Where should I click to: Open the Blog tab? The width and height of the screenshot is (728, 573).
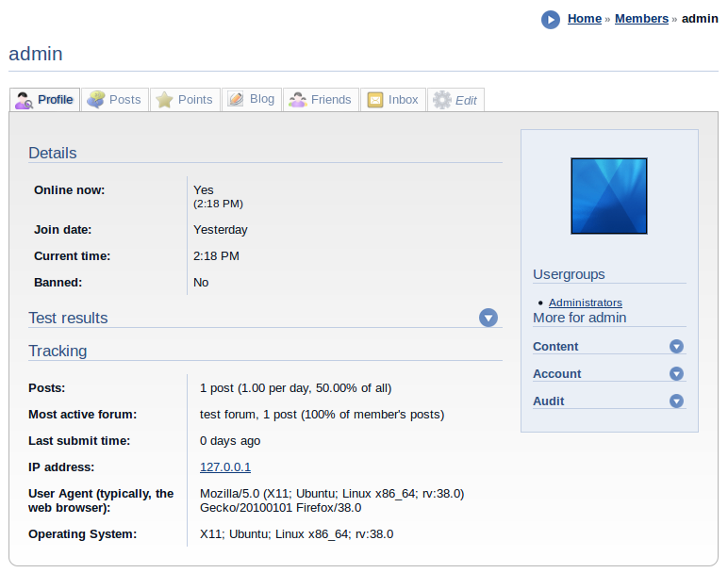[252, 100]
